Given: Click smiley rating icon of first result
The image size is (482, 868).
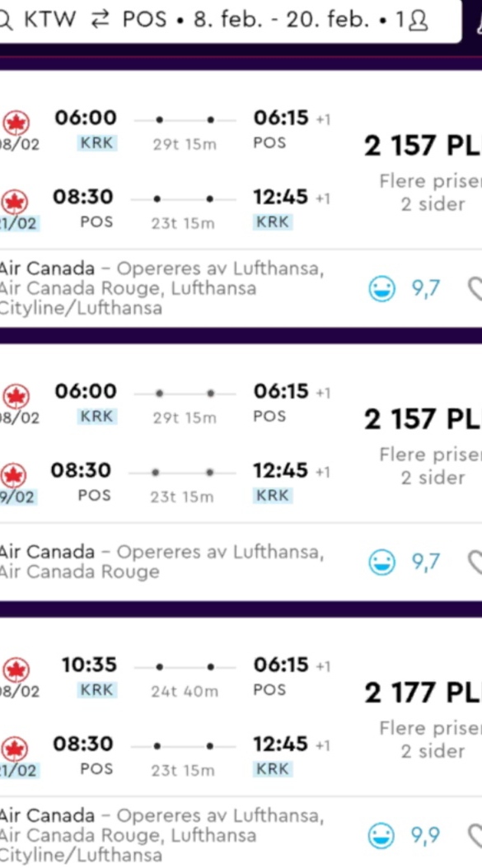Looking at the screenshot, I should [382, 289].
